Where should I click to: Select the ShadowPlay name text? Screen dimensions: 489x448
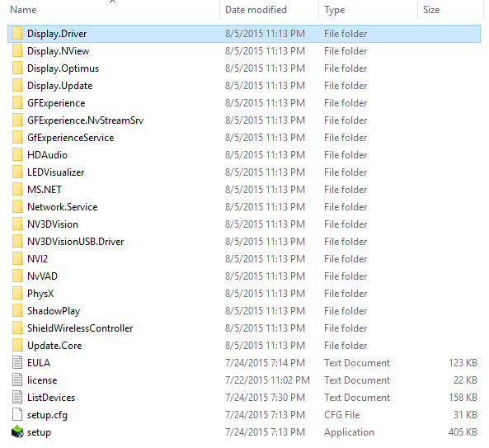[54, 311]
